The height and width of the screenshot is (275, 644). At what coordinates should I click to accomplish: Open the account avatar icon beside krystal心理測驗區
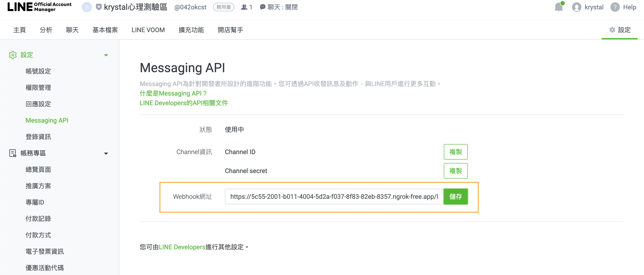87,7
